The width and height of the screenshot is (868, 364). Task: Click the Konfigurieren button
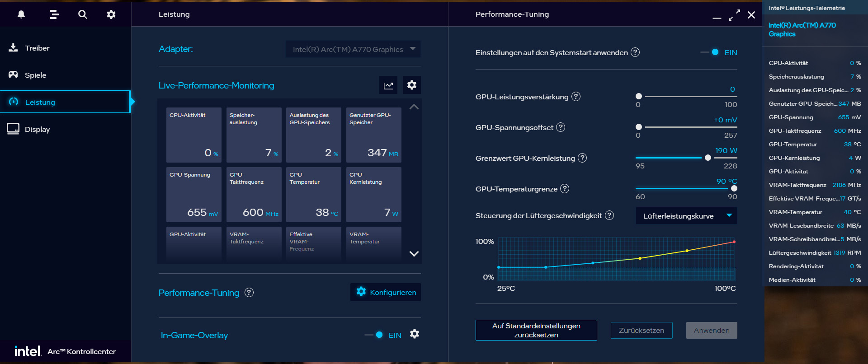(386, 292)
